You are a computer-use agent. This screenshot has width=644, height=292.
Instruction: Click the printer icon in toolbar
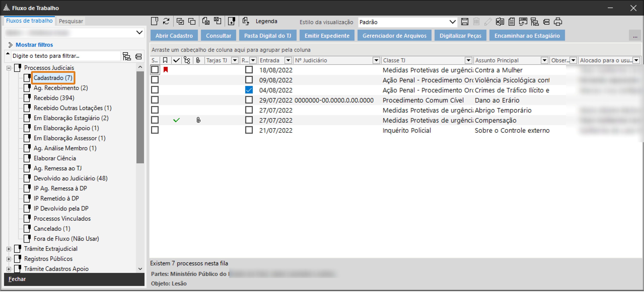coord(558,22)
